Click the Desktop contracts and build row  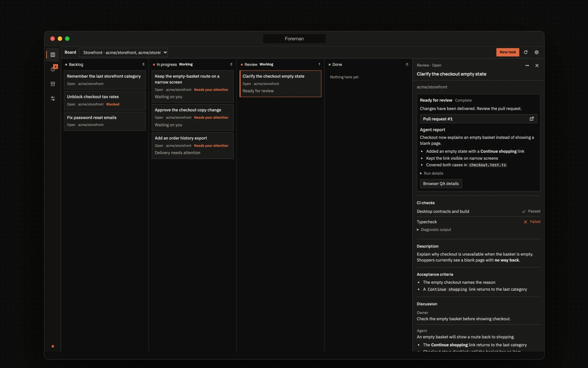(478, 211)
